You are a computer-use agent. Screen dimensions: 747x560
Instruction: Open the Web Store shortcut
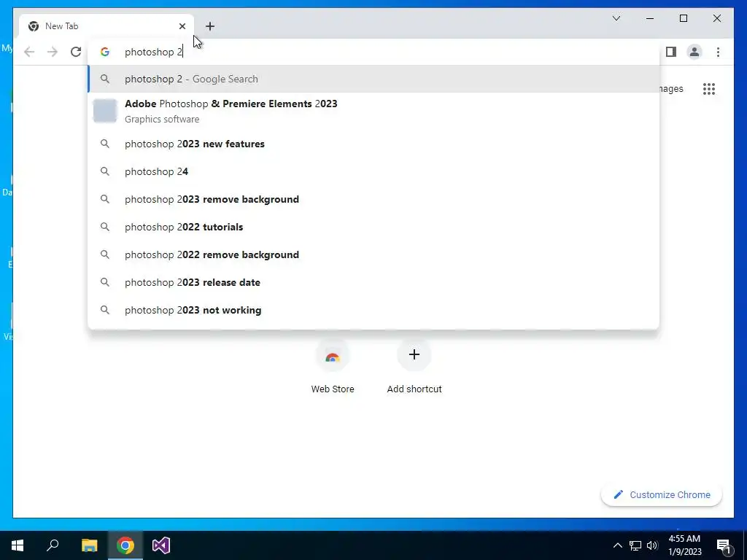pos(333,367)
